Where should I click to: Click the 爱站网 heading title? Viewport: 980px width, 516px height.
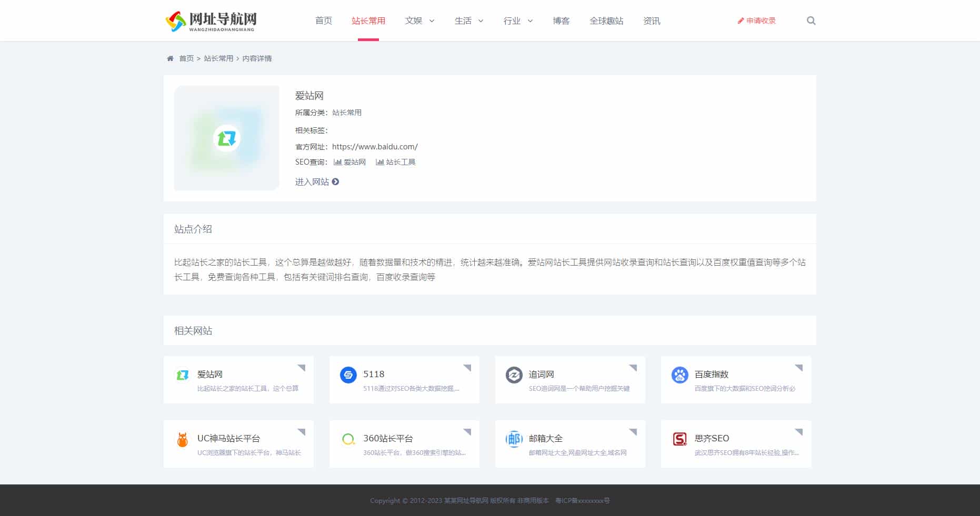click(x=309, y=96)
